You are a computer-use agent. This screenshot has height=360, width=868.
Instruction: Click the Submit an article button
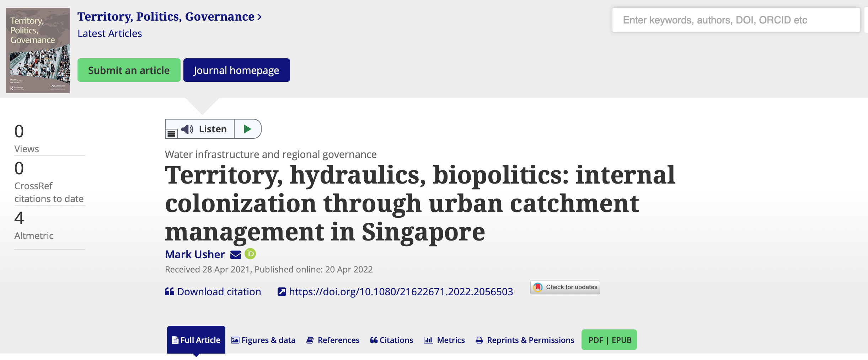click(x=129, y=70)
